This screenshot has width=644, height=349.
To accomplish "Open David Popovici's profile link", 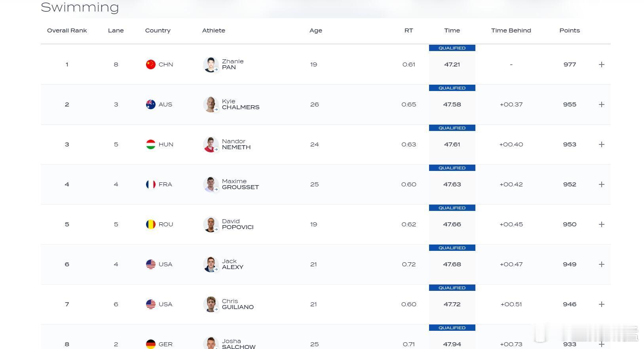I will 237,224.
